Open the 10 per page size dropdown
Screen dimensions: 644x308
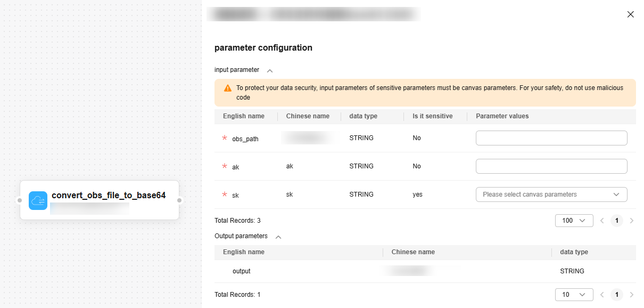click(x=574, y=295)
